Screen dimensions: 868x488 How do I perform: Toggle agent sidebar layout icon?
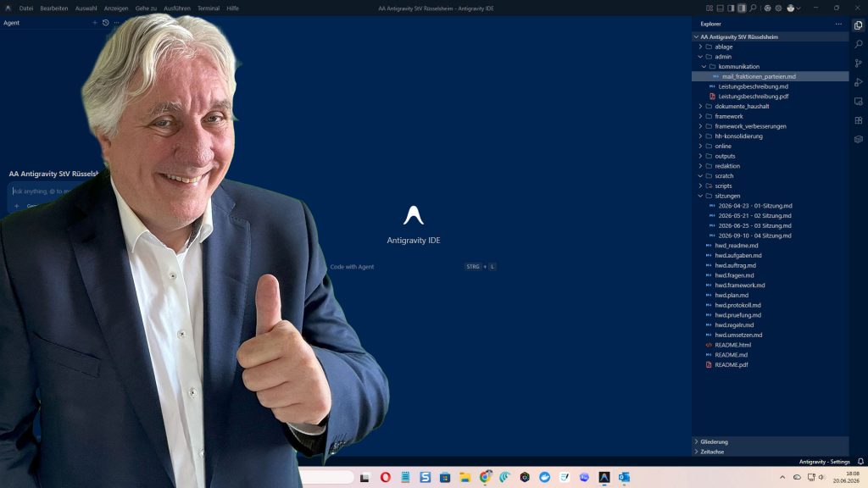(742, 8)
